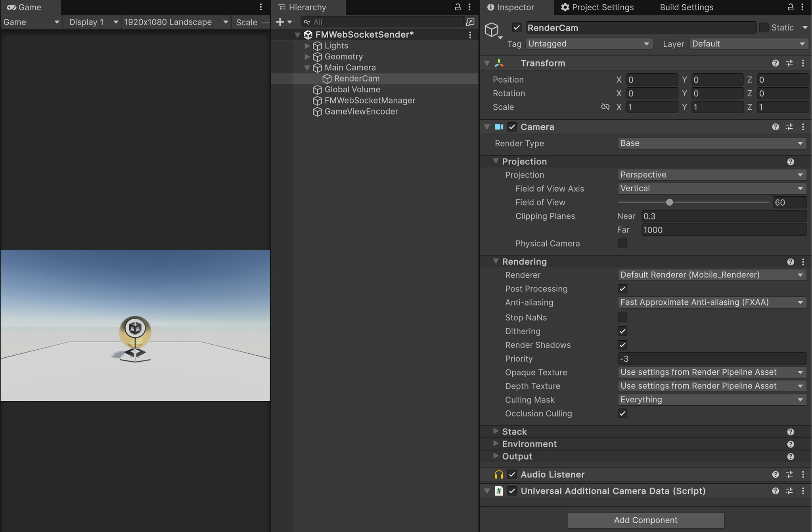Click the Camera component icon in Inspector

point(499,127)
